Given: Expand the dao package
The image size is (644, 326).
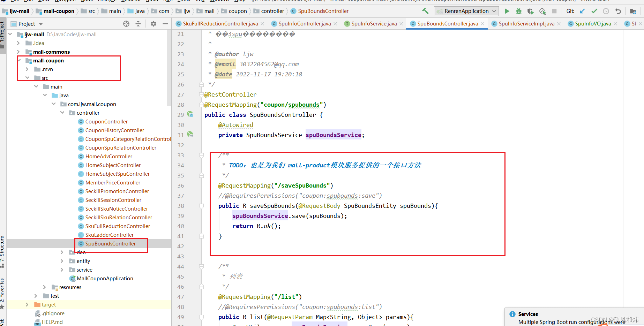Looking at the screenshot, I should 62,252.
